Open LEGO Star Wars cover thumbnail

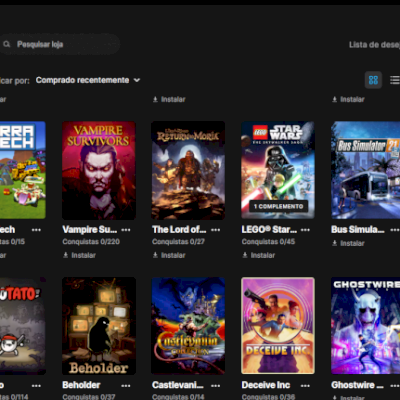click(x=278, y=170)
